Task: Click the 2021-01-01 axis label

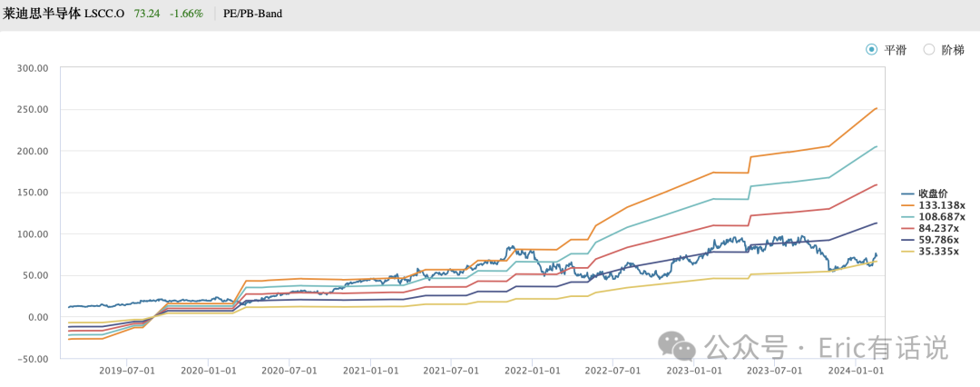Action: click(370, 371)
